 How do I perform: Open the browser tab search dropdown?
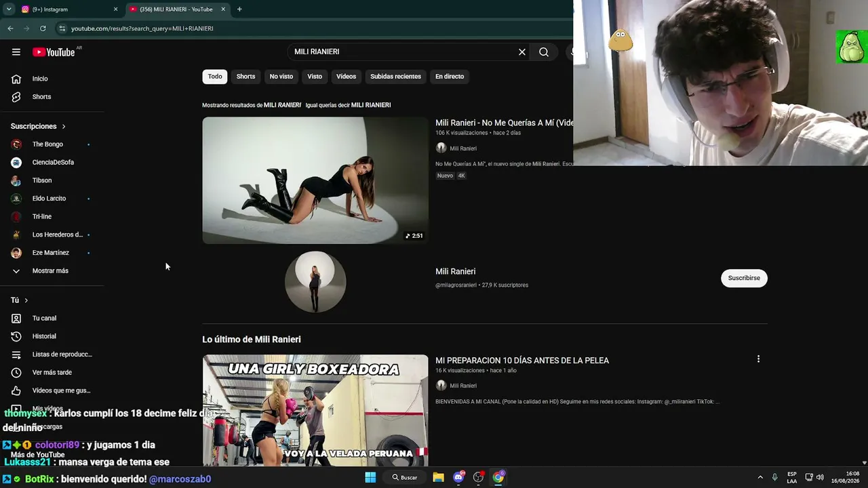pos(9,9)
